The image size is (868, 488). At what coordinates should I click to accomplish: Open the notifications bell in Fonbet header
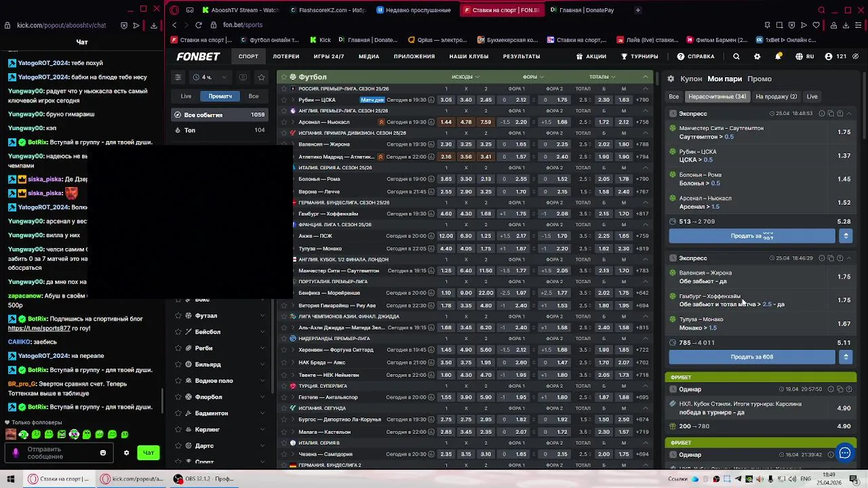point(778,56)
